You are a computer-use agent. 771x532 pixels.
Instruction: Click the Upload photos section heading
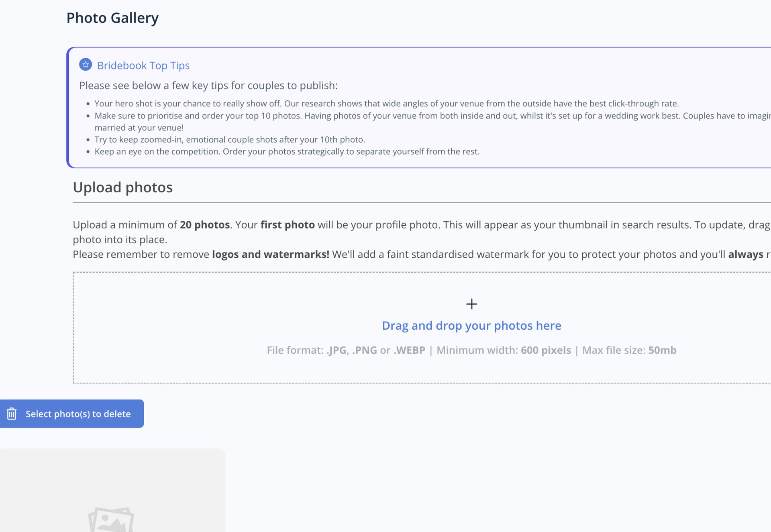tap(123, 188)
